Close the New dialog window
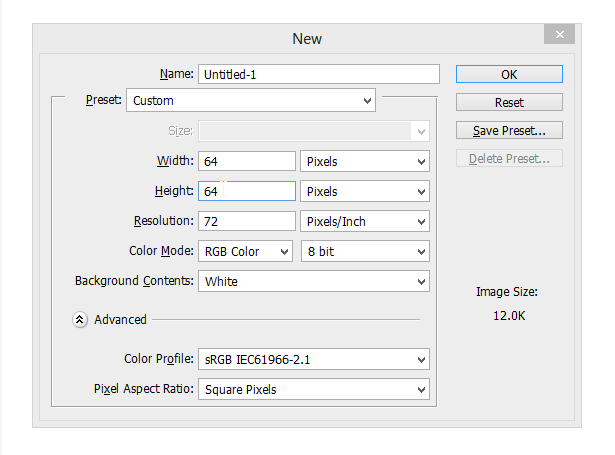 (x=558, y=35)
